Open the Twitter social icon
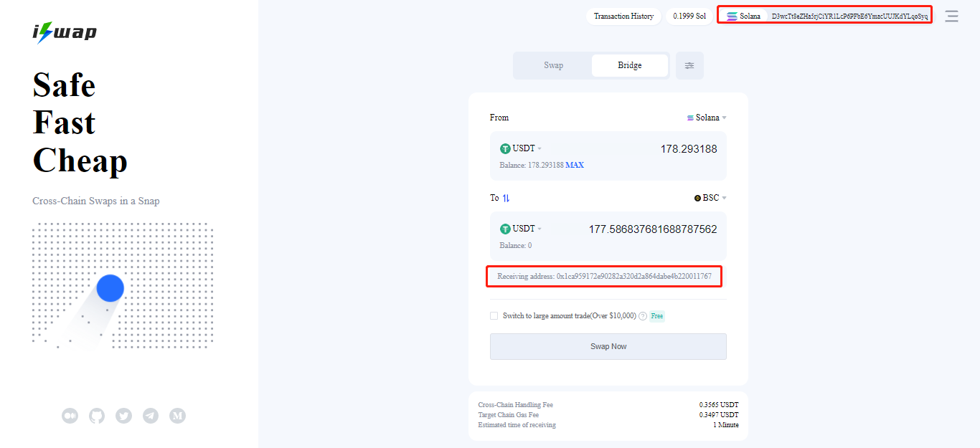Image resolution: width=980 pixels, height=448 pixels. [123, 416]
